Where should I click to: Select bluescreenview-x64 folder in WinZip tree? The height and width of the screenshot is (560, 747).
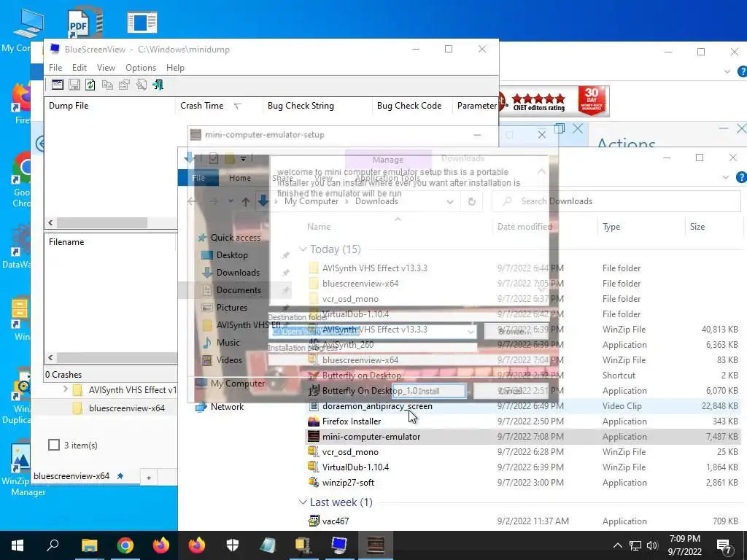[x=127, y=408]
